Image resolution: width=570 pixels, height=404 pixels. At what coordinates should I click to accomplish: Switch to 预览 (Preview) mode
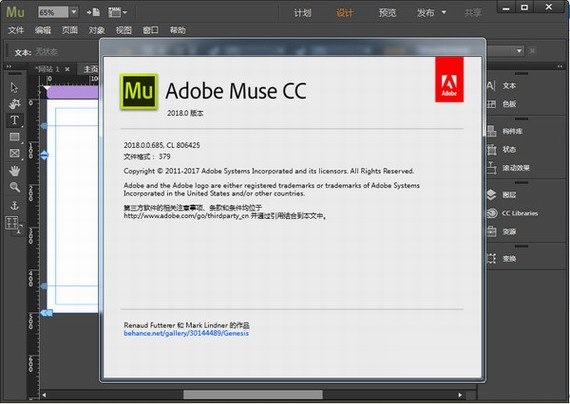(388, 13)
